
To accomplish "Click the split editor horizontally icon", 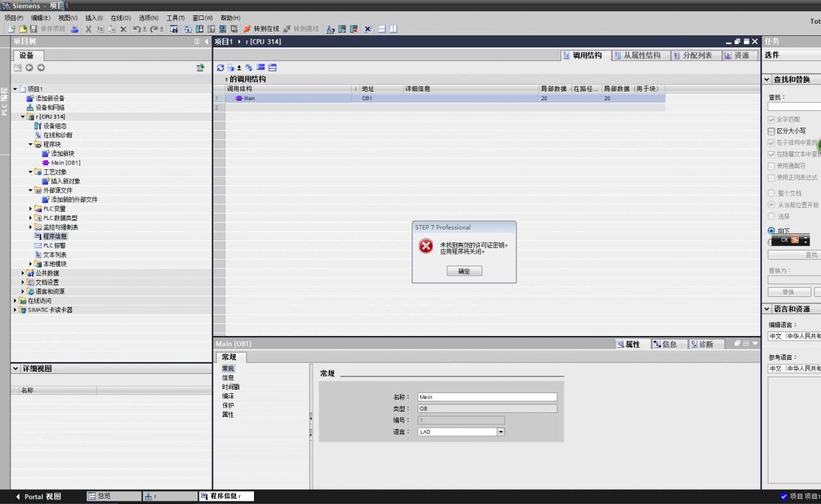I will point(381,29).
